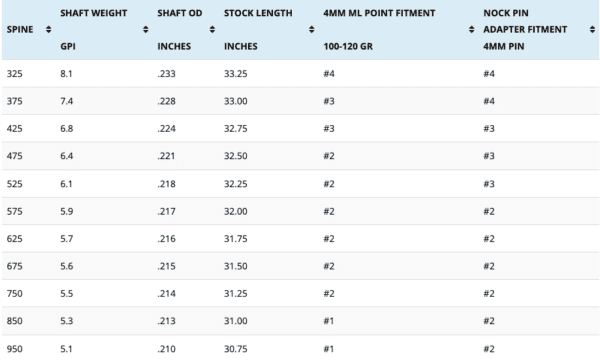Click sort arrows in SHAFT OD column
The width and height of the screenshot is (600, 362).
(x=212, y=29)
